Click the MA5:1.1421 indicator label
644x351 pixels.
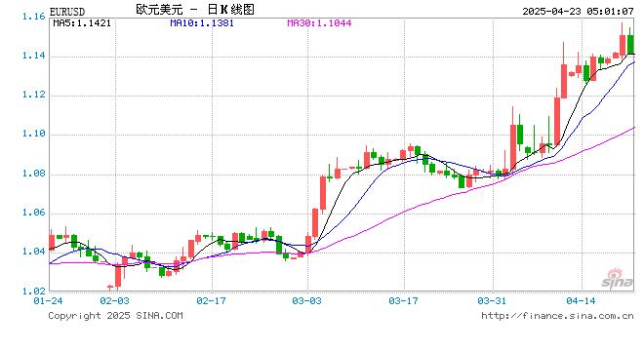click(82, 23)
